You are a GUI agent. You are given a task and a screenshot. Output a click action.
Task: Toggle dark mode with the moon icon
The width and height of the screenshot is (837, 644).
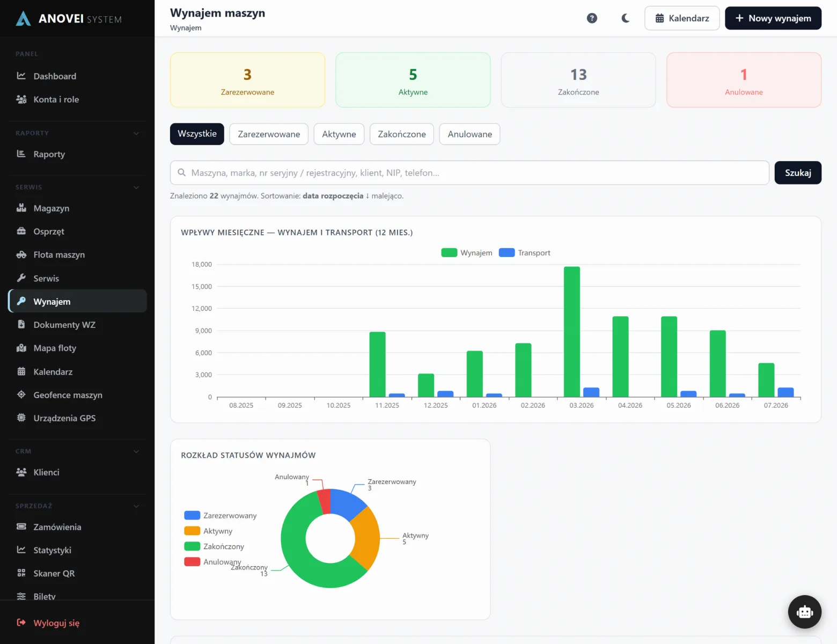click(625, 18)
